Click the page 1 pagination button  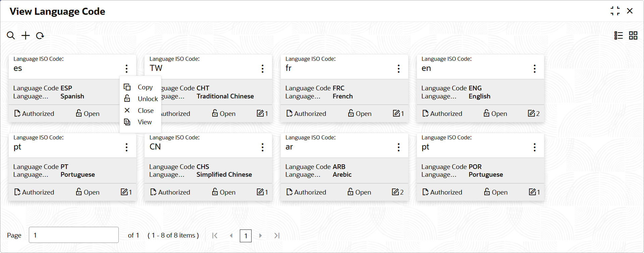246,236
